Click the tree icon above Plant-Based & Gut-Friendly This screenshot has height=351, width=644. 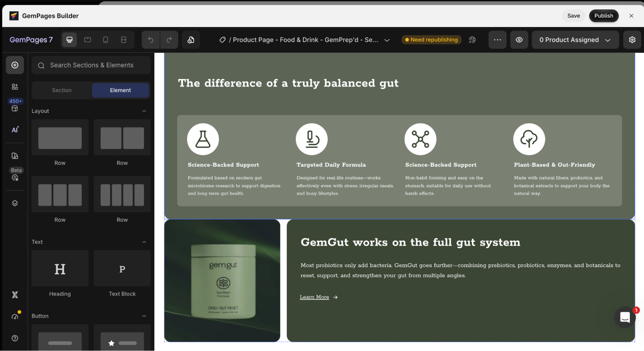coord(529,139)
